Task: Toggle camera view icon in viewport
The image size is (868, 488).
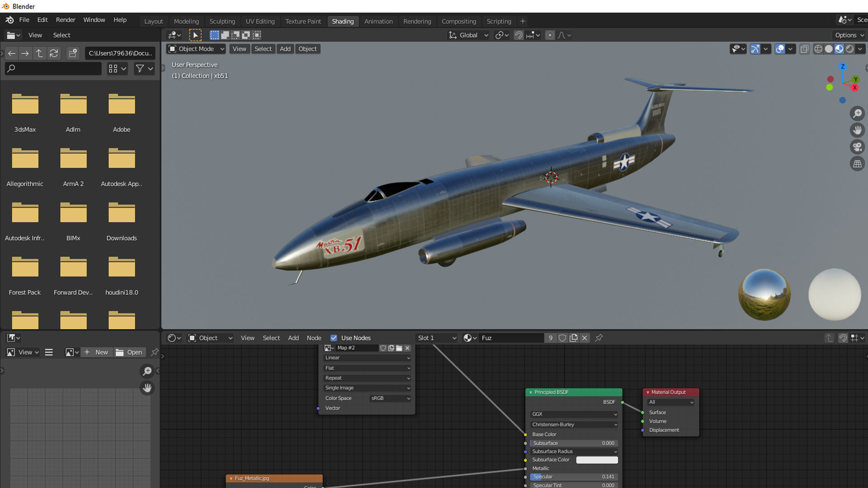Action: tap(857, 147)
